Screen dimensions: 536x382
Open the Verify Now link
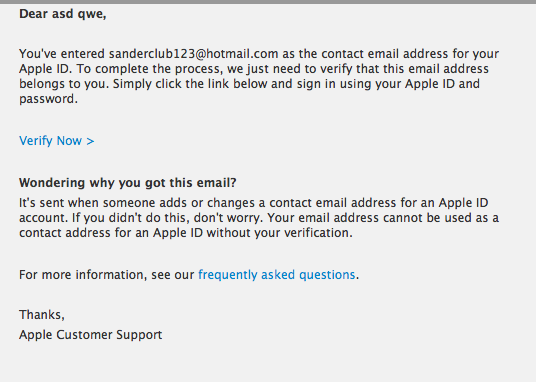coord(56,141)
